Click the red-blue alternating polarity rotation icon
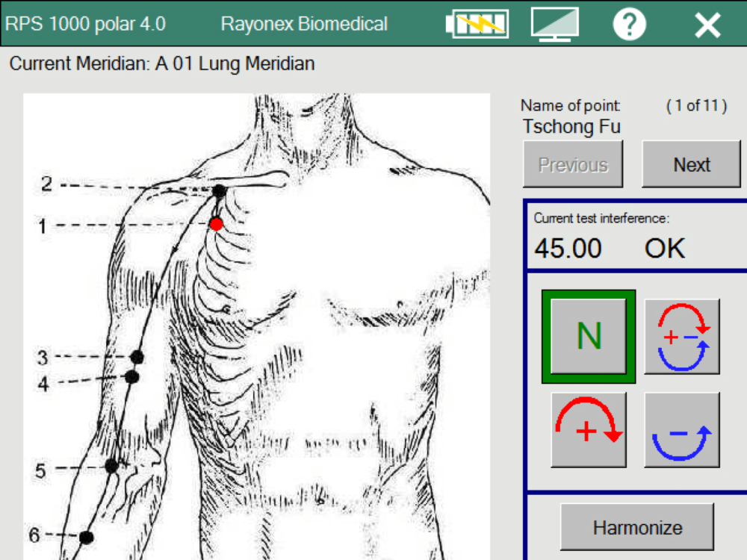The image size is (747, 560). coord(682,335)
